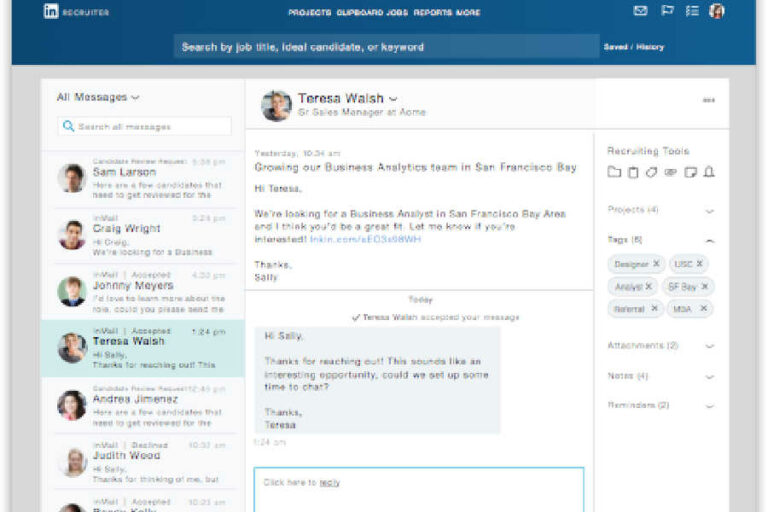Click the SF Bay tag label
This screenshot has height=512, width=768.
tap(682, 287)
